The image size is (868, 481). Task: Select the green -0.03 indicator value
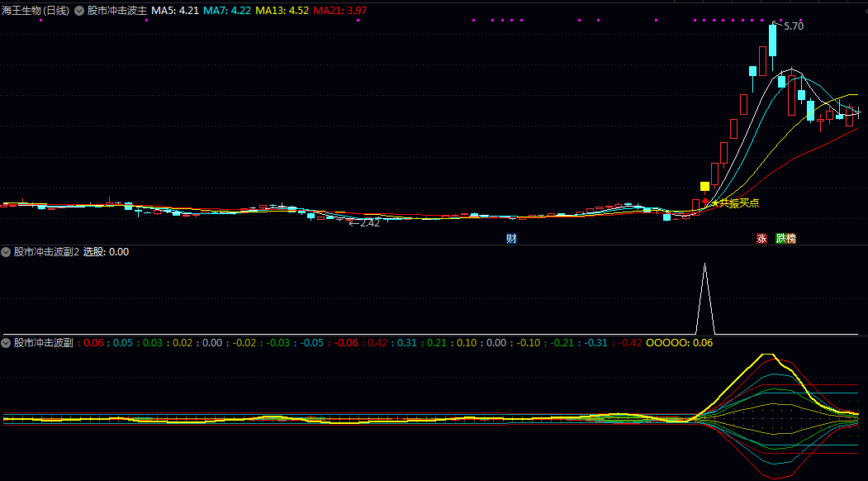(277, 343)
